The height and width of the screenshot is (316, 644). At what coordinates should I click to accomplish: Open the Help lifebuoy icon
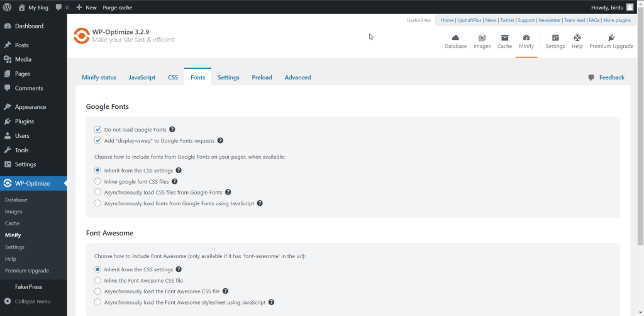coord(577,38)
